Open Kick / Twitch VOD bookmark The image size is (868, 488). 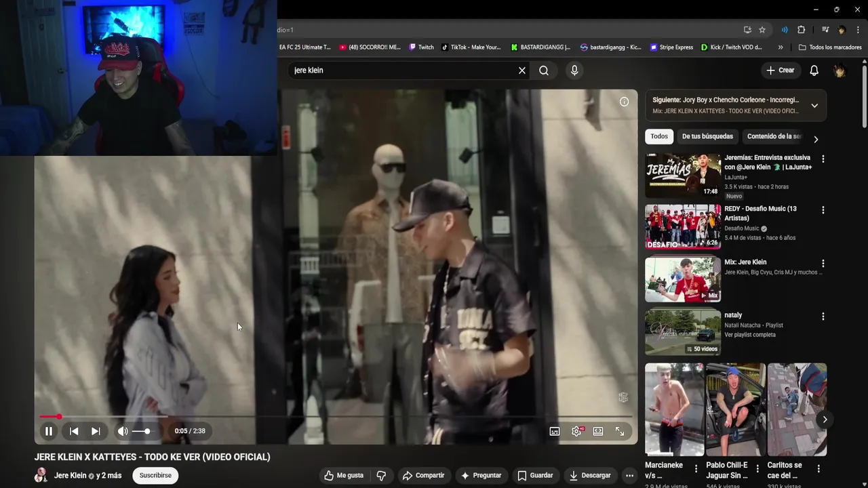point(732,47)
